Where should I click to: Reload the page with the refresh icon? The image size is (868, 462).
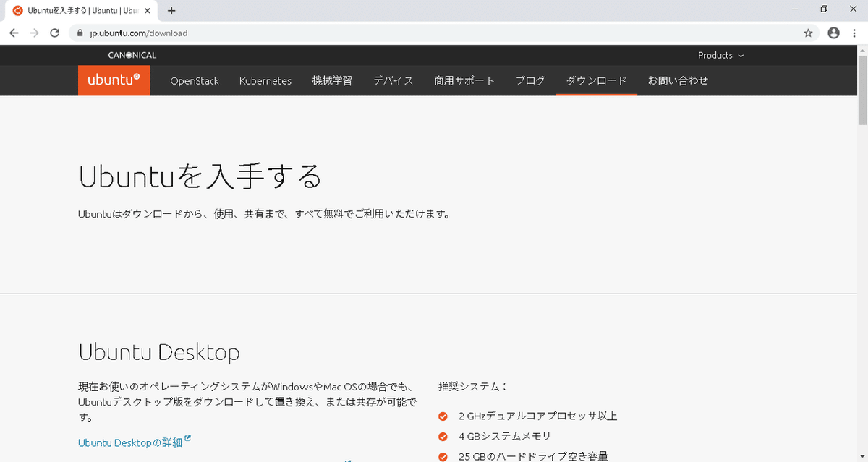[x=55, y=33]
